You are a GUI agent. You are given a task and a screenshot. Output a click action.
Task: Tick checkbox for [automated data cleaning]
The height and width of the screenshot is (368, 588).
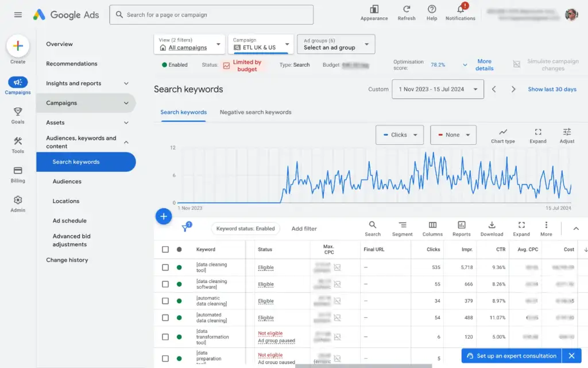pyautogui.click(x=165, y=317)
